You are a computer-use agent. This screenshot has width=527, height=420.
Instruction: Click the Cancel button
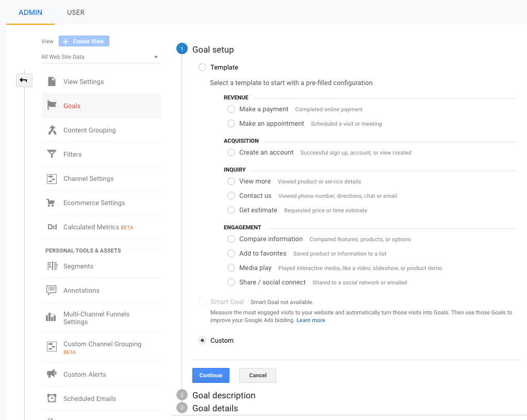coord(258,375)
